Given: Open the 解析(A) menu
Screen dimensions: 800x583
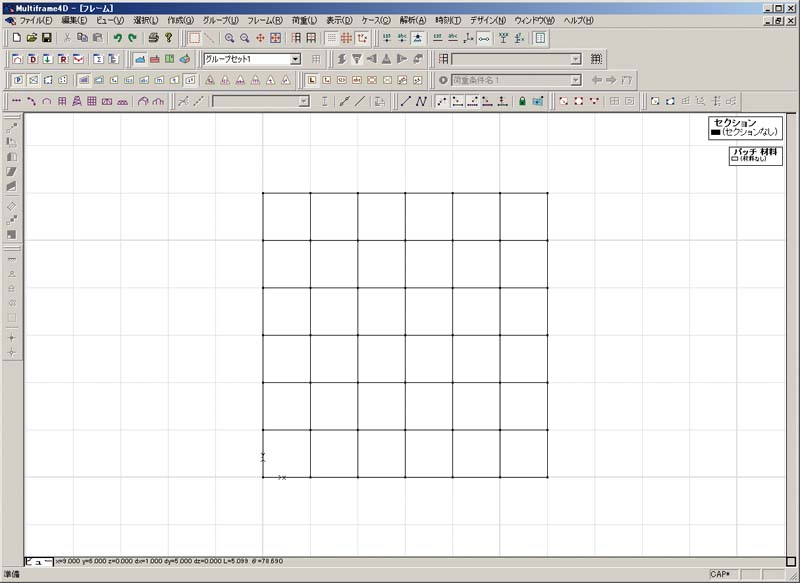Looking at the screenshot, I should (413, 20).
